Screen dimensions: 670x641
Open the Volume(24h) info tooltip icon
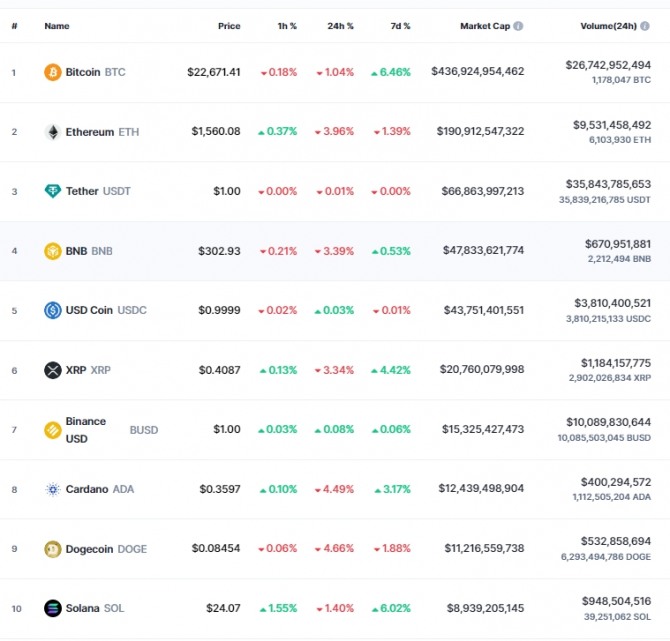point(645,26)
